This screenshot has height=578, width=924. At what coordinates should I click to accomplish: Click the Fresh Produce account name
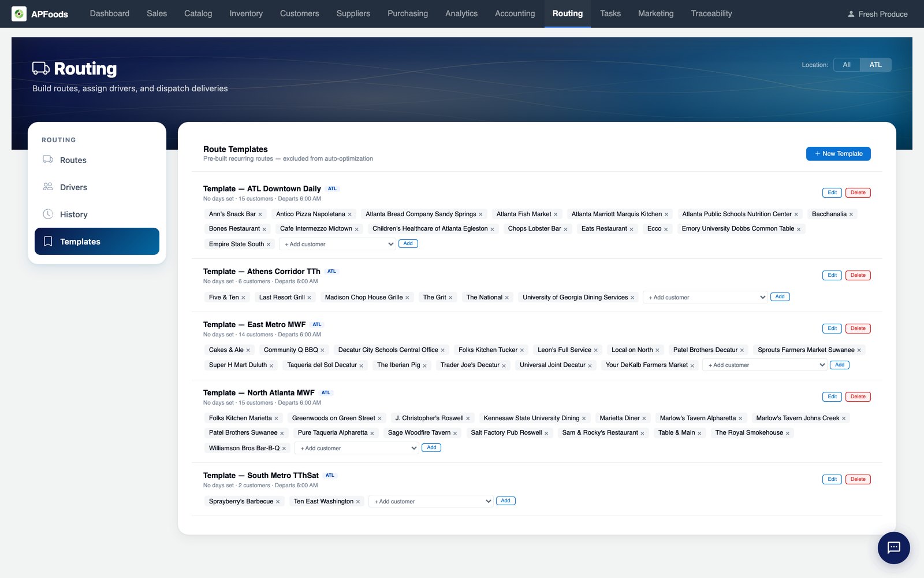pyautogui.click(x=883, y=14)
